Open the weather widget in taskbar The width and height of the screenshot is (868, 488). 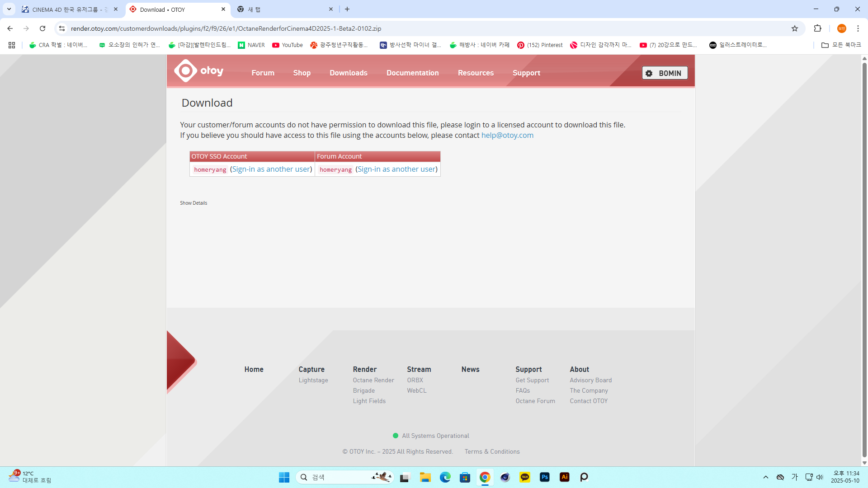click(x=30, y=477)
